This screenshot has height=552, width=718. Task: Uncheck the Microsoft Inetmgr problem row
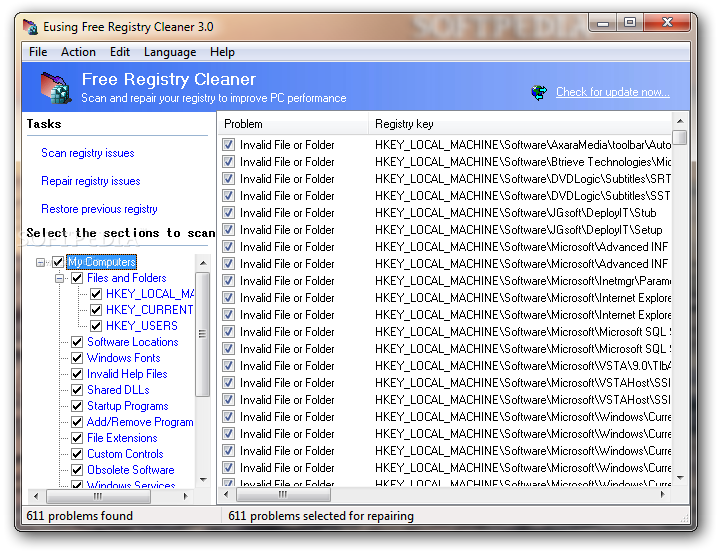point(228,281)
